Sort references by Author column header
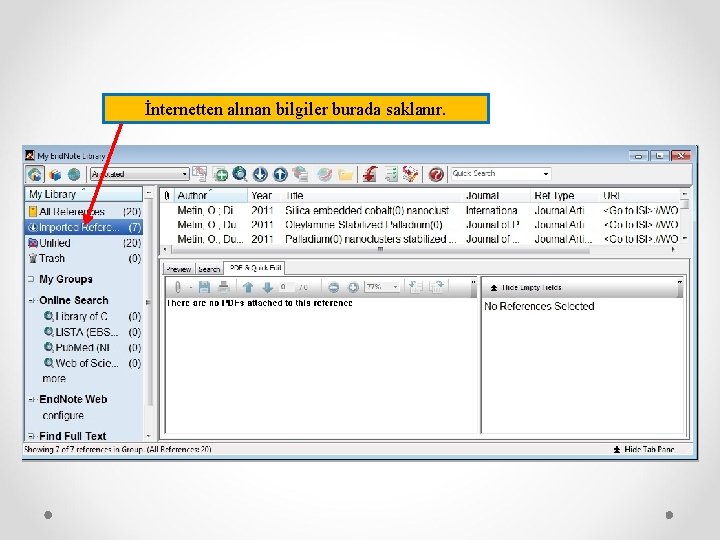The image size is (720, 540). click(x=210, y=196)
